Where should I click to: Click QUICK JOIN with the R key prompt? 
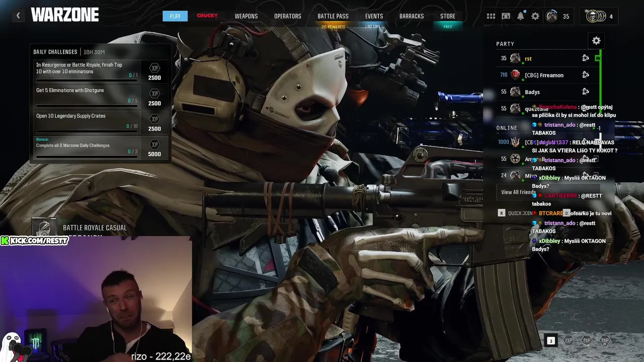click(515, 213)
